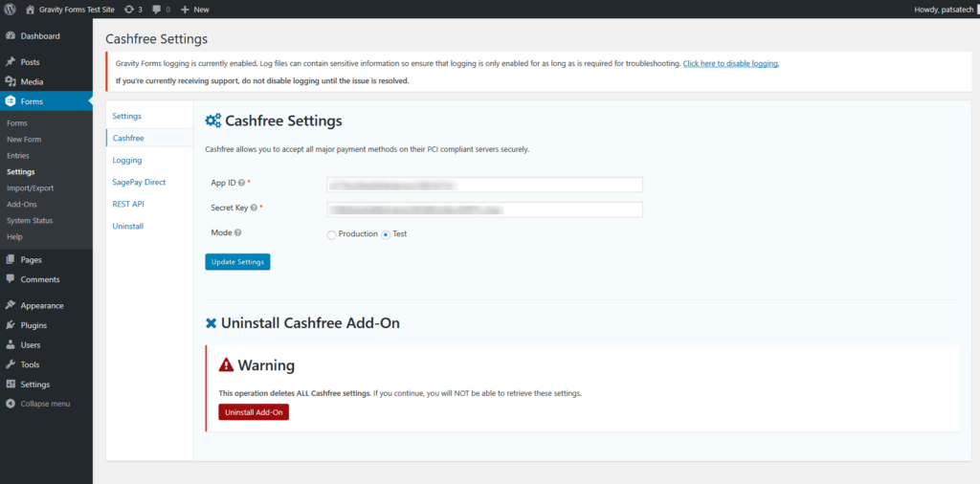The height and width of the screenshot is (484, 980).
Task: Open the site home icon
Action: [x=30, y=10]
